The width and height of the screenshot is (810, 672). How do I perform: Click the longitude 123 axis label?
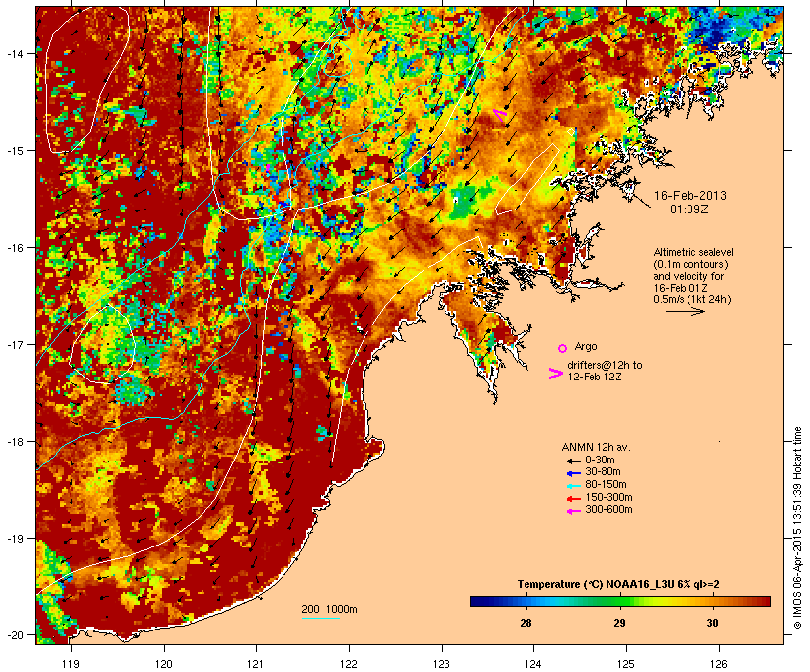point(442,664)
